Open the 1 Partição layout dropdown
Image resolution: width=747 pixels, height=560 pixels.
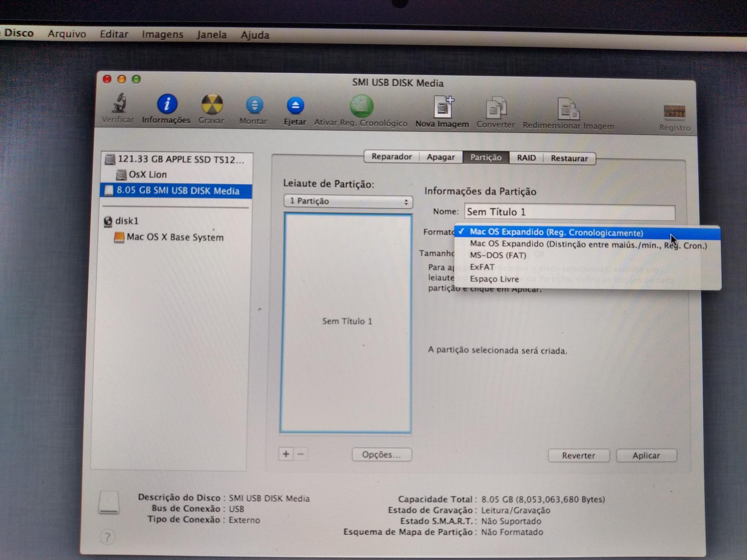pos(348,201)
